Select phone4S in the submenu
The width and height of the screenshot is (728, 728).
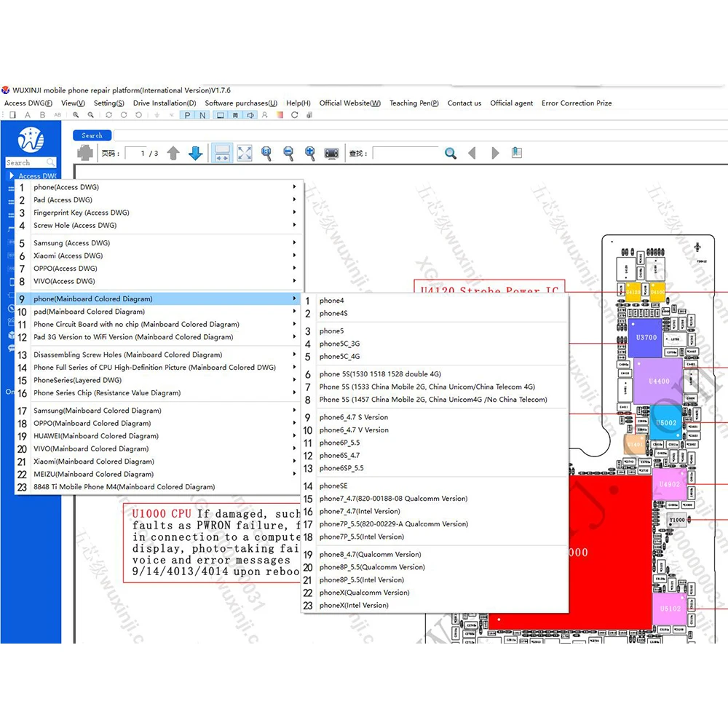click(435, 313)
